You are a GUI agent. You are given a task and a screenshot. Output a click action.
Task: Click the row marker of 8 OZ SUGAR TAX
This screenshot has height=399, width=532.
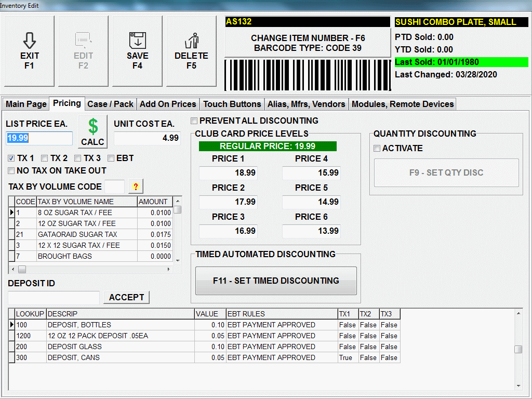(x=12, y=212)
